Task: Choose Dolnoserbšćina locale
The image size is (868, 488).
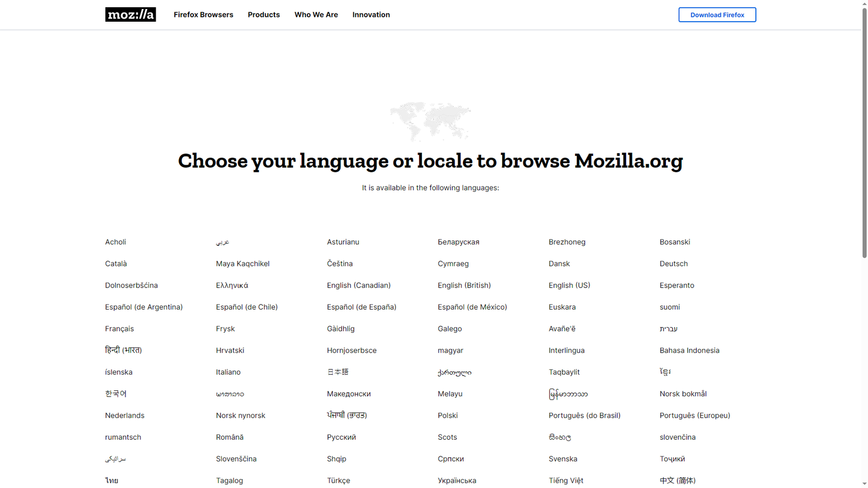Action: click(131, 285)
